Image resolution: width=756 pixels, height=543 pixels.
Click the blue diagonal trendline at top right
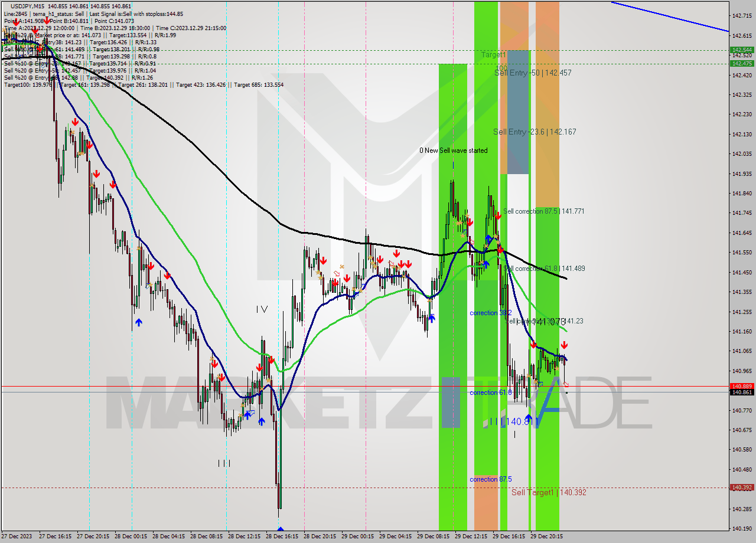[x=670, y=16]
